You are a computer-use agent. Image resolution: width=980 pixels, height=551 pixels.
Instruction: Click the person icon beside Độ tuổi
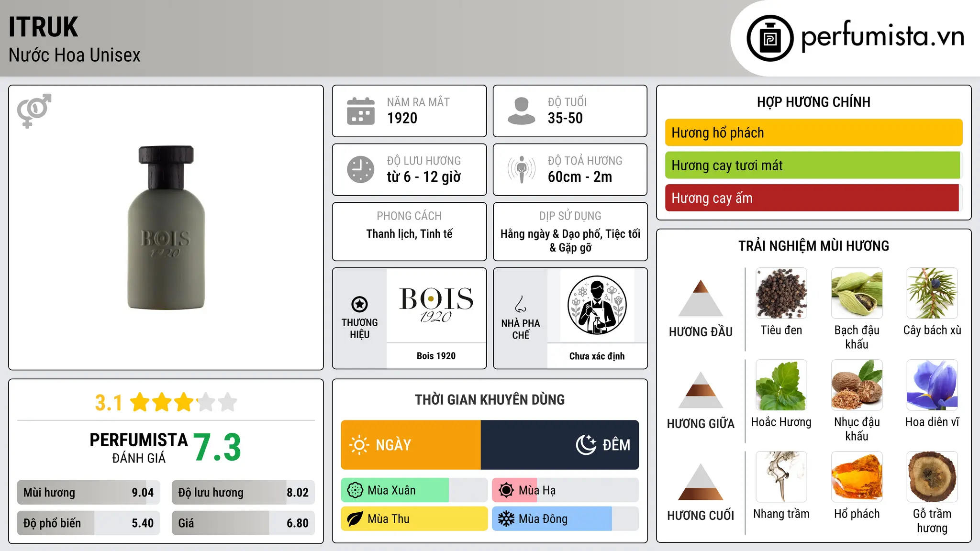click(x=522, y=111)
